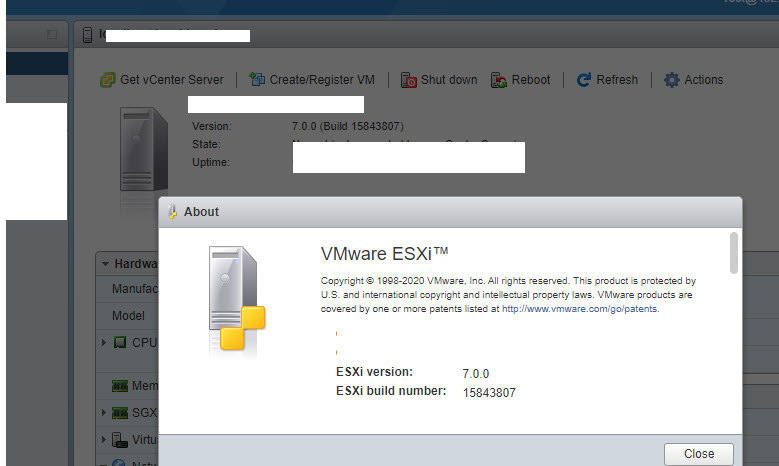
Task: Click the navigator panel minimize square
Action: (x=52, y=34)
